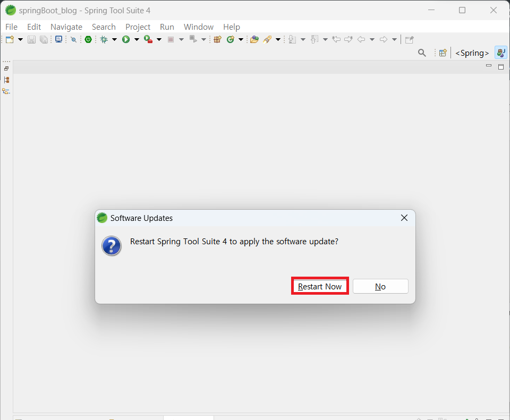Expand the Back history dropdown
The width and height of the screenshot is (510, 420).
372,40
